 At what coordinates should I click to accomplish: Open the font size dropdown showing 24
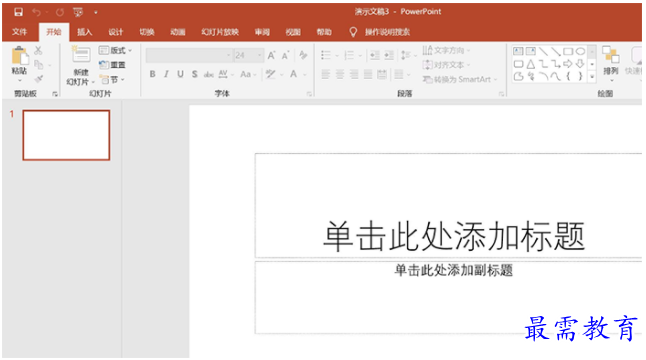[248, 55]
